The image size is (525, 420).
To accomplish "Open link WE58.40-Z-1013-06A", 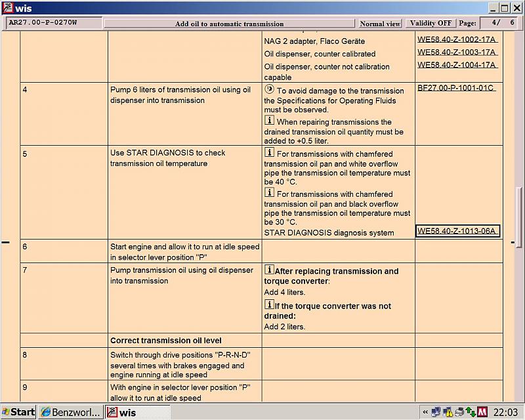I will click(457, 231).
